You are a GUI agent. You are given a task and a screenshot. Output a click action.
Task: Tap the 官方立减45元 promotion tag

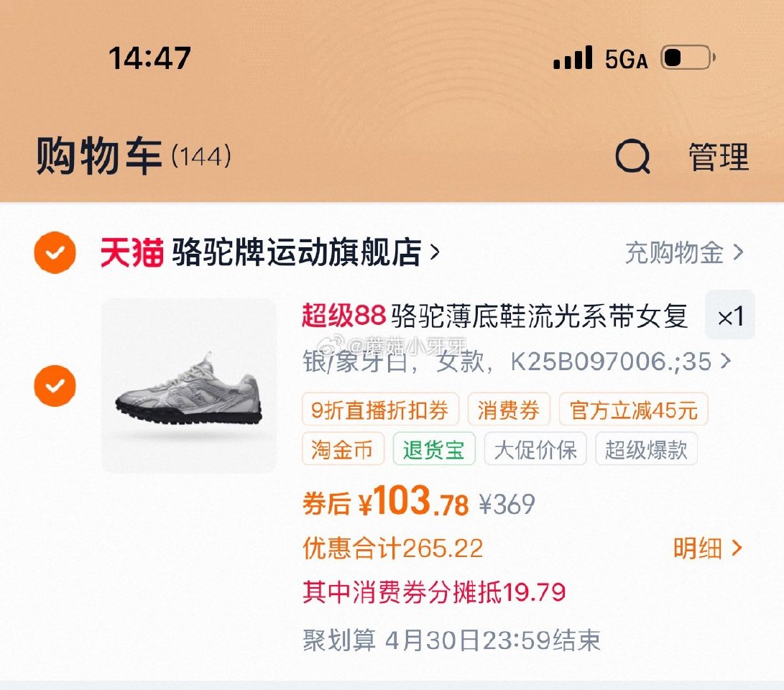pos(633,410)
